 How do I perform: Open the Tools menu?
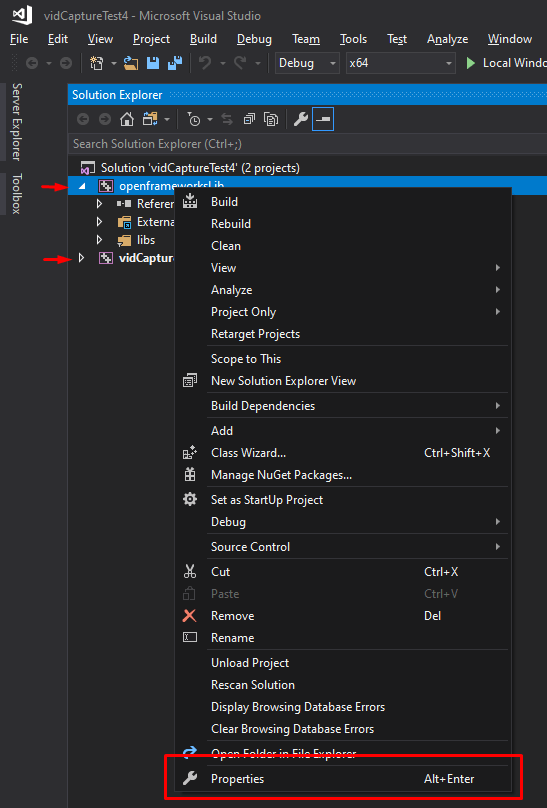pos(353,39)
